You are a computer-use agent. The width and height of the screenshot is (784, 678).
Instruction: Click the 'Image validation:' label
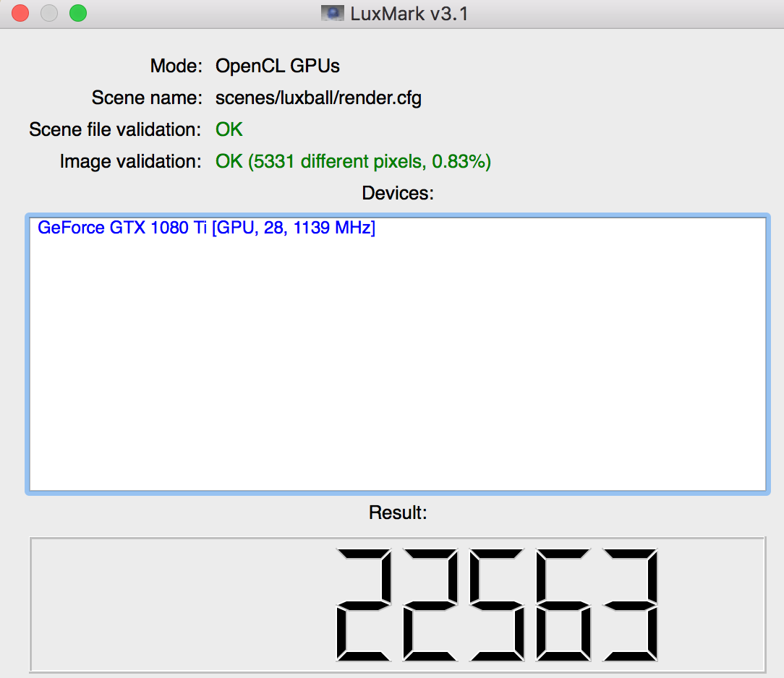[x=130, y=161]
